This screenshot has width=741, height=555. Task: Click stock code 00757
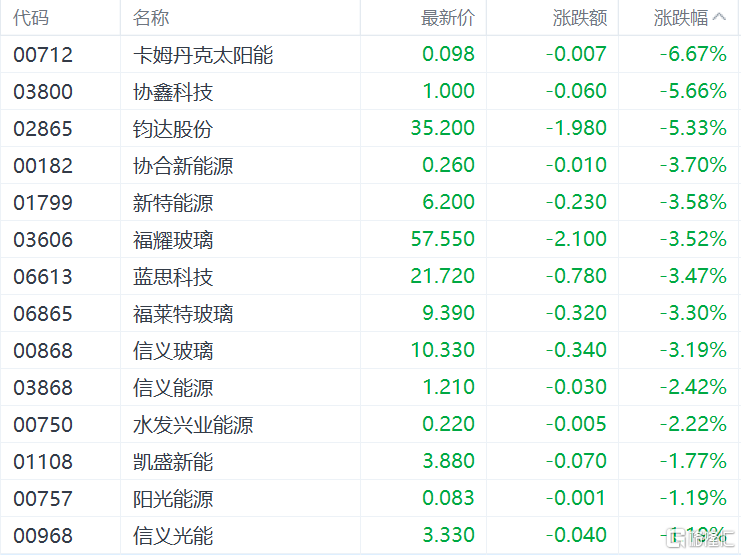43,498
